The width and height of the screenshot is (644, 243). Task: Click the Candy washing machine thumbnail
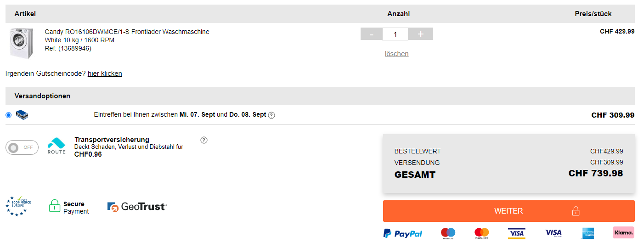21,43
